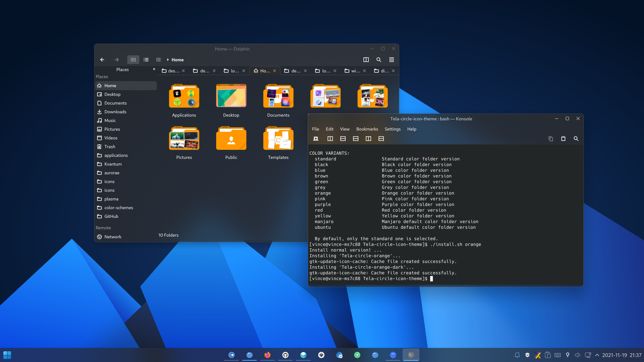This screenshot has height=362, width=644.
Task: Open the Dolphin hamburger control menu
Action: tap(391, 60)
